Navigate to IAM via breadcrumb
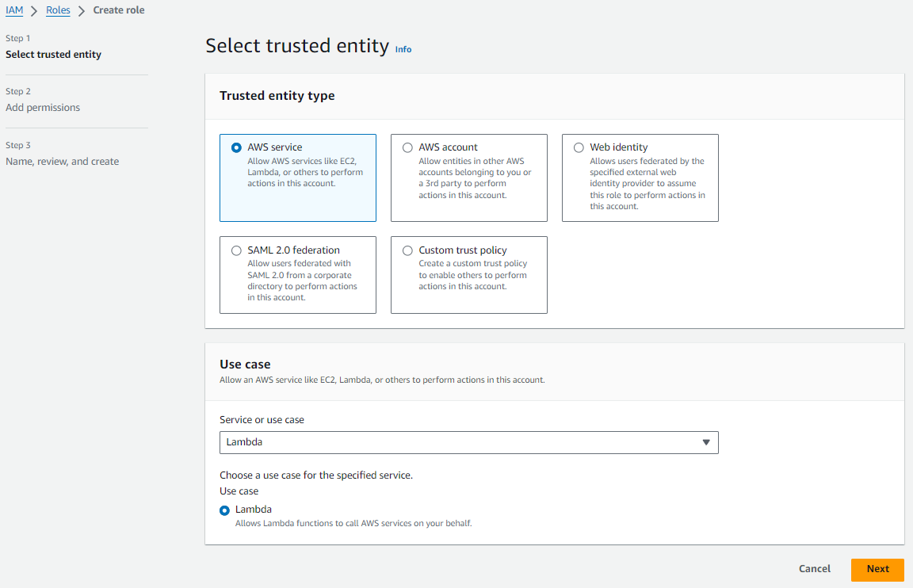 click(14, 10)
